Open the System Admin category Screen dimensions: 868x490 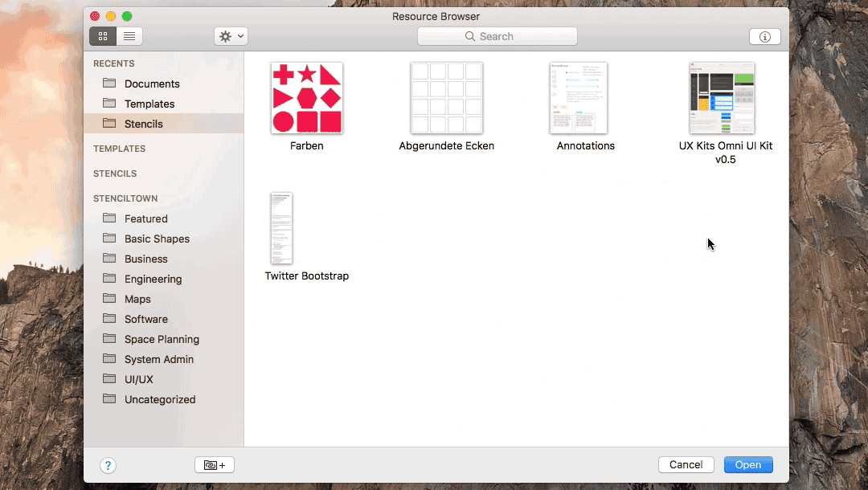click(164, 359)
